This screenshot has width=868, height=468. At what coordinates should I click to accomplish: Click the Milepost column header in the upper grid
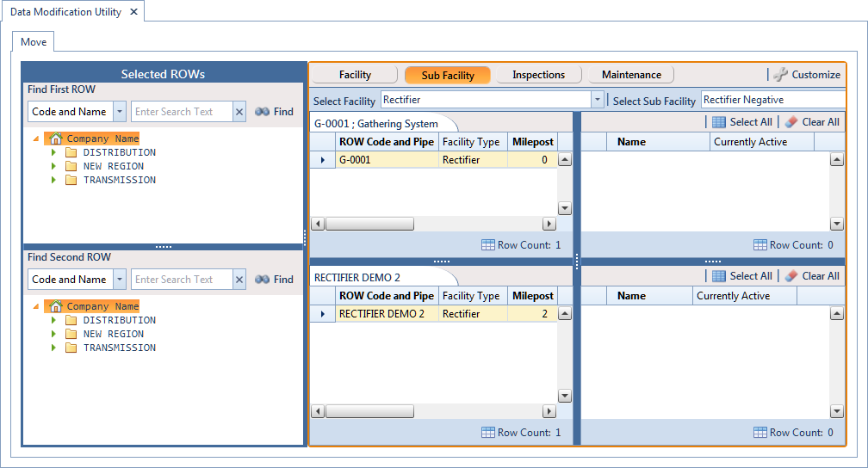(x=532, y=142)
